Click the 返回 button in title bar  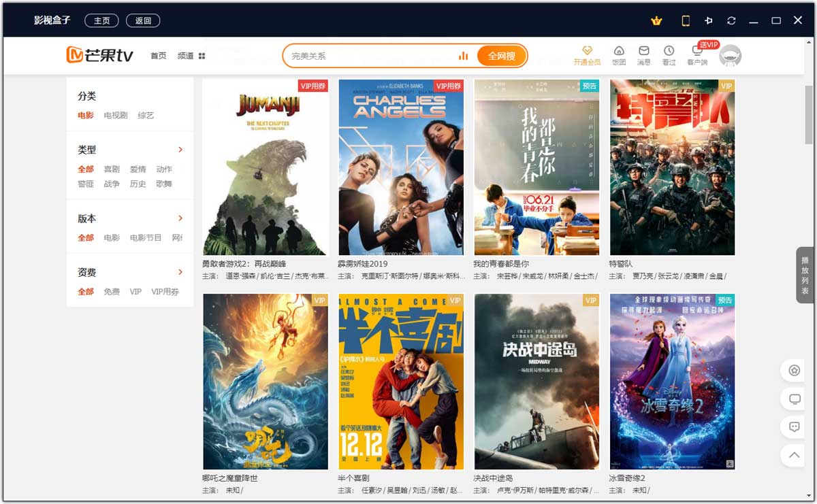[143, 20]
